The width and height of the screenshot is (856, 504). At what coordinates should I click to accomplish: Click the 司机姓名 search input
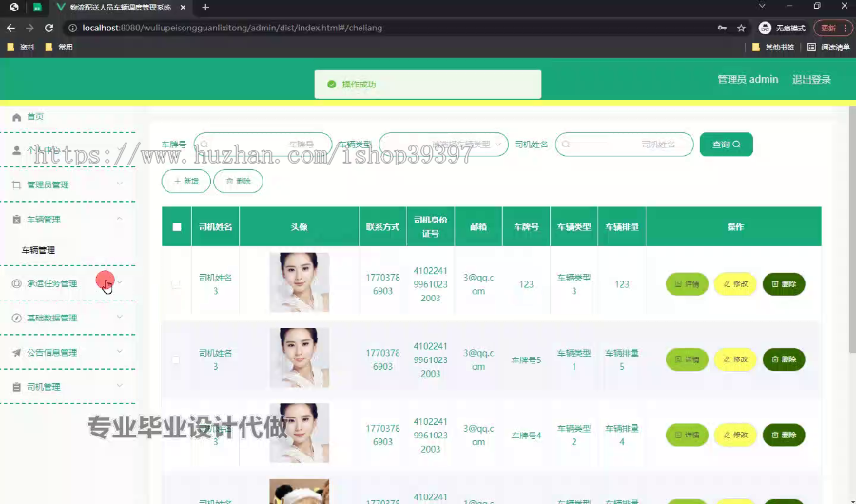625,145
